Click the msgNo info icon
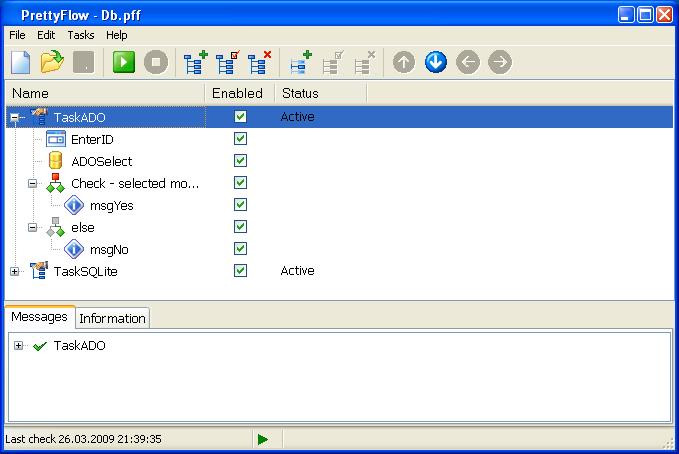Screen dimensions: 679x454 point(74,249)
